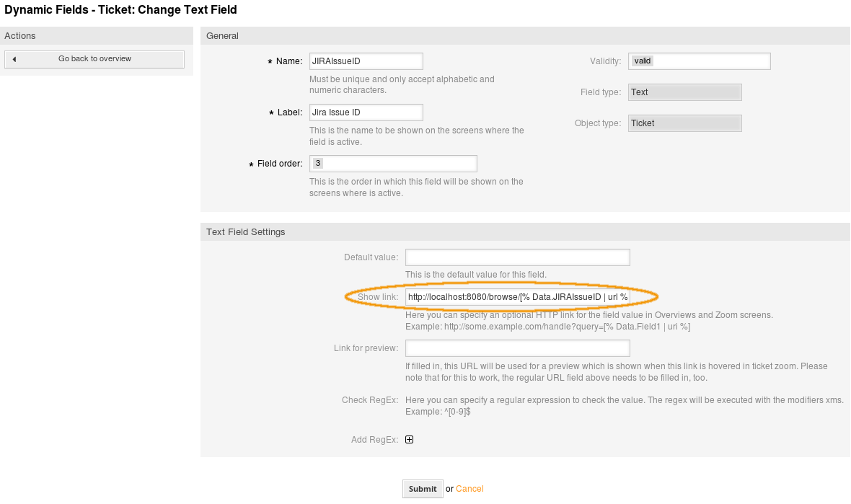Screen dimensions: 851x504
Task: Click the left arrow icon in the Actions panel
Action: [x=14, y=59]
